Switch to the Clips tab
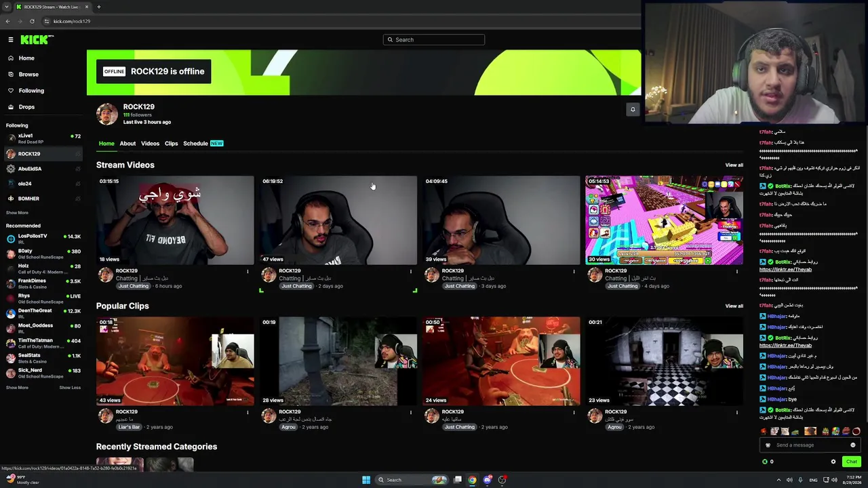 point(171,144)
